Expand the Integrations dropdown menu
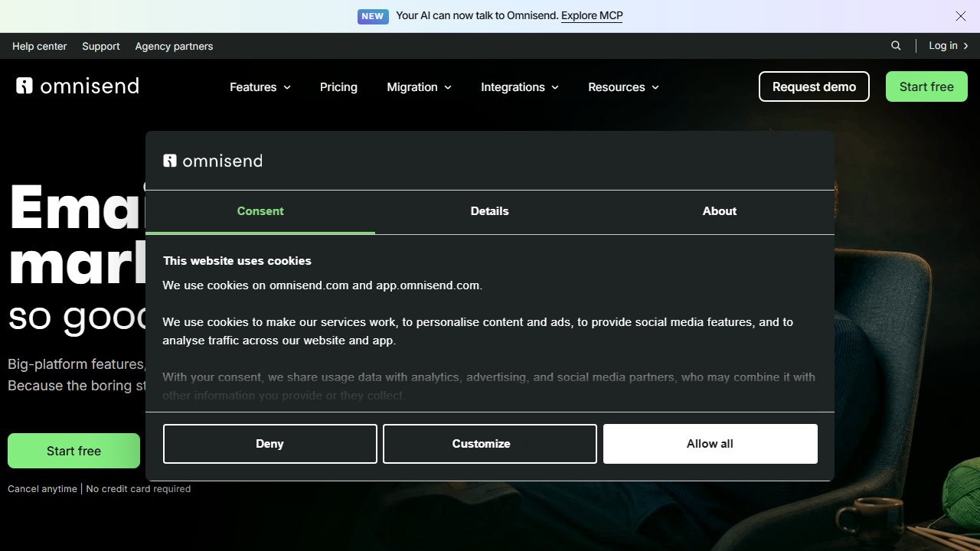The height and width of the screenshot is (551, 980). tap(520, 87)
